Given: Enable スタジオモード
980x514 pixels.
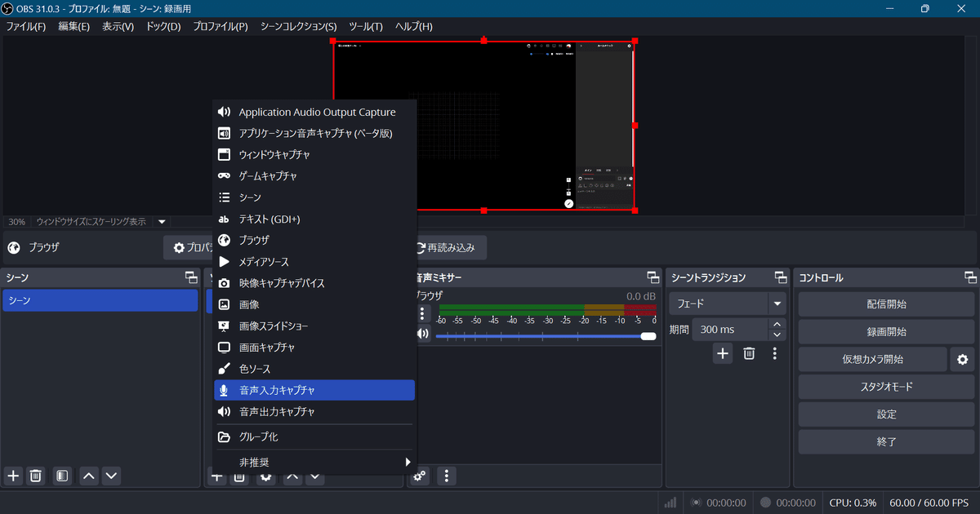Looking at the screenshot, I should (885, 386).
